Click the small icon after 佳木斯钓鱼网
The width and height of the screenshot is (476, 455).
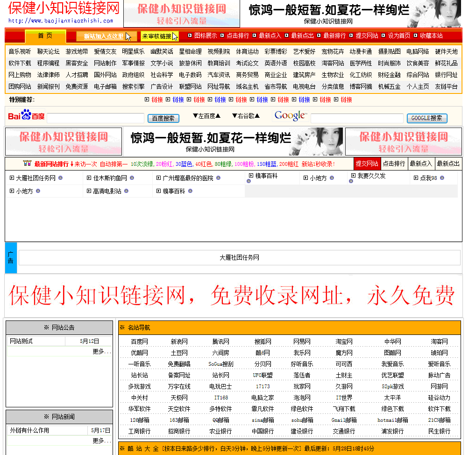click(132, 178)
